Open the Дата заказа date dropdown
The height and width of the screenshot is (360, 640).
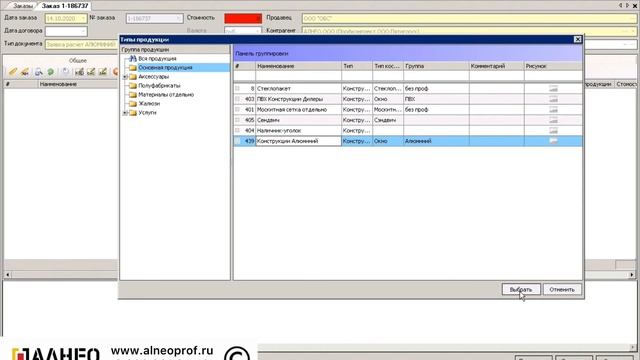point(83,18)
